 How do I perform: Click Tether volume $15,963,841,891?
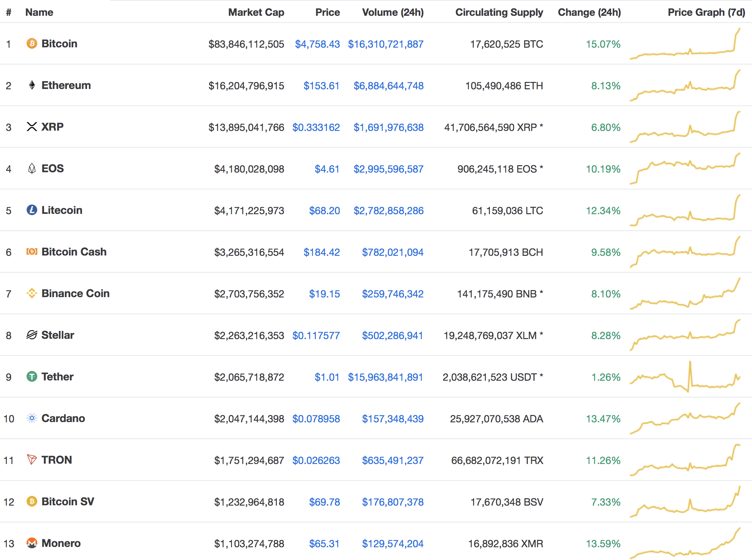coord(386,377)
